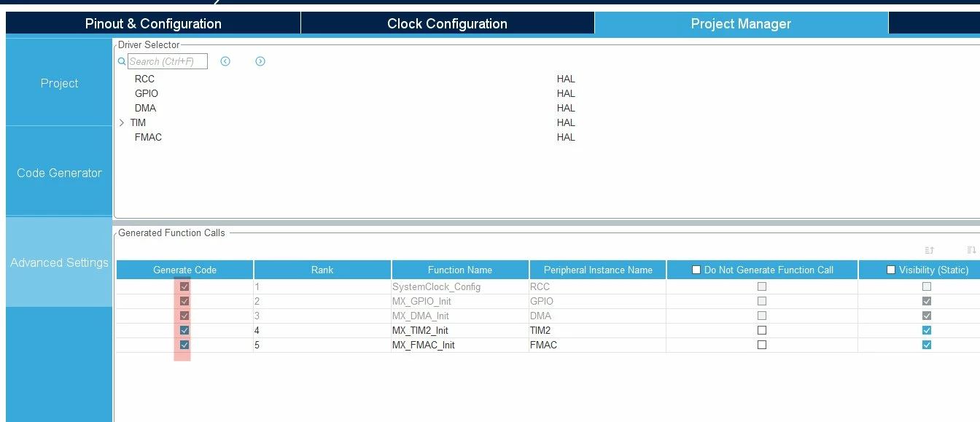Switch to Clock Configuration tab
Screen dimensions: 980x422
point(448,23)
